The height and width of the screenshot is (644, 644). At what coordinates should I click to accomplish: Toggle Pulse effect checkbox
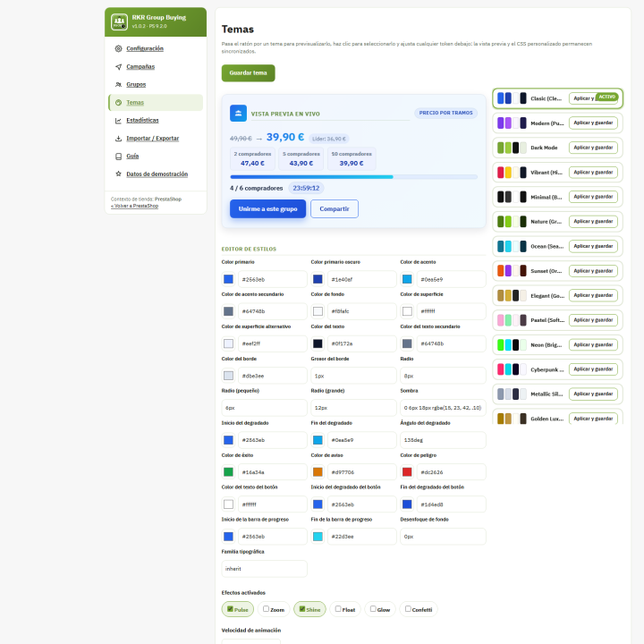click(230, 609)
